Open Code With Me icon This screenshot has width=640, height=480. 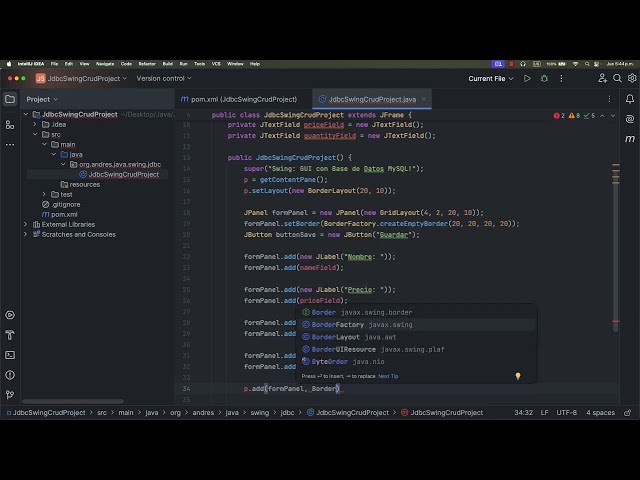[602, 78]
